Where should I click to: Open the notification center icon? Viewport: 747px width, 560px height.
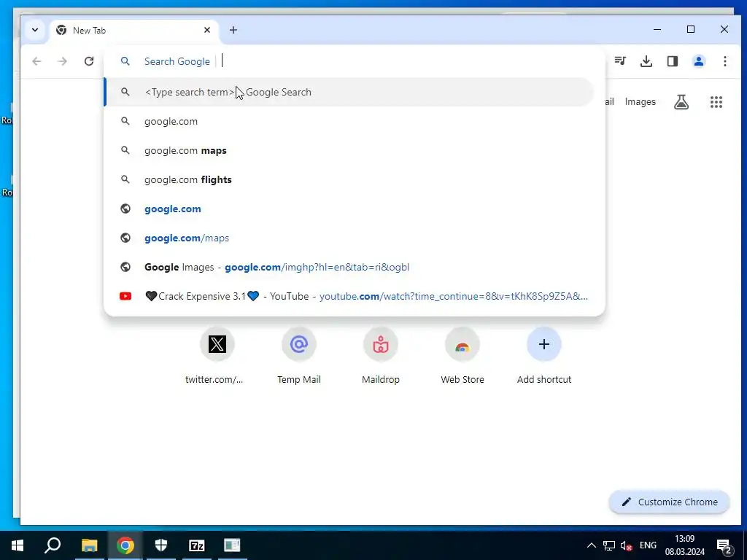[724, 545]
